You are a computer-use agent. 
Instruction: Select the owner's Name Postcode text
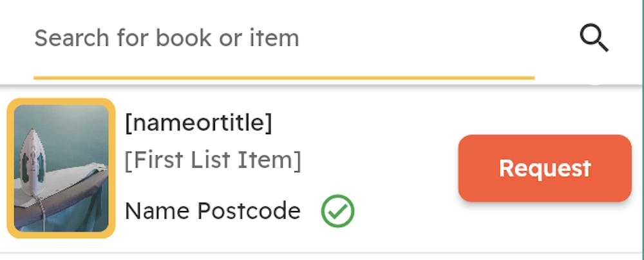click(x=213, y=211)
